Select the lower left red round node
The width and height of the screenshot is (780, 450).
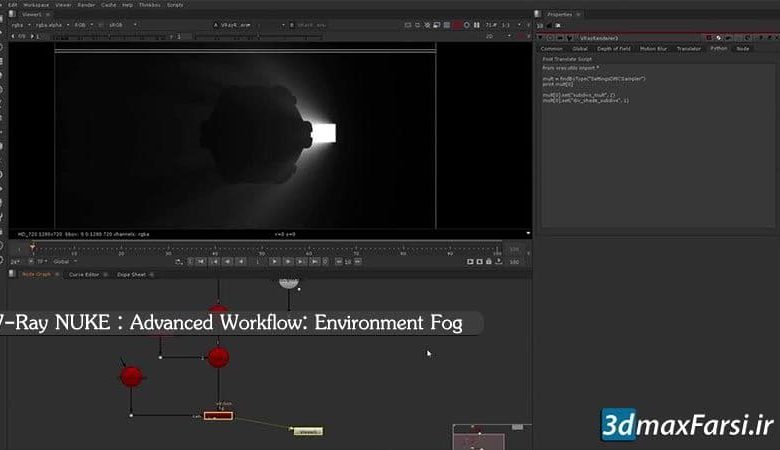(x=132, y=376)
